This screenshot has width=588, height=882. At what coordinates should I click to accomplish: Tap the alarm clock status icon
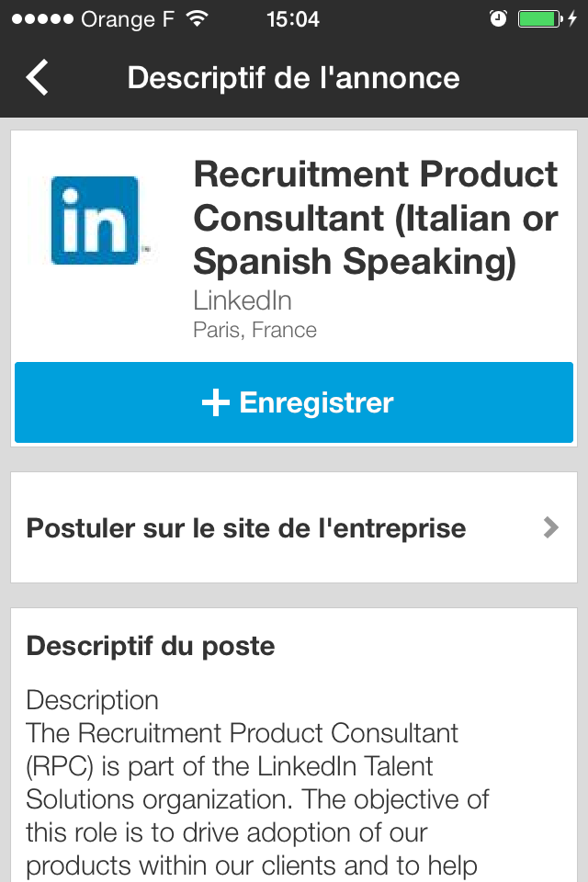(498, 18)
